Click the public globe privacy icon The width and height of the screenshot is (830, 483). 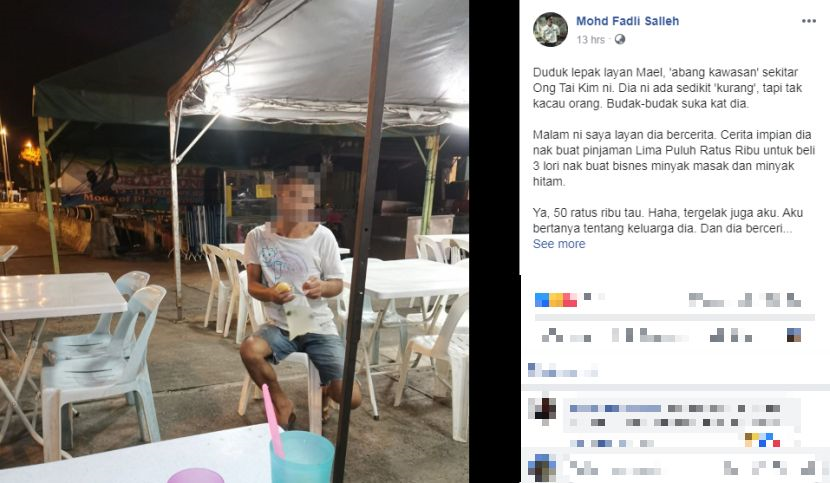click(x=619, y=40)
